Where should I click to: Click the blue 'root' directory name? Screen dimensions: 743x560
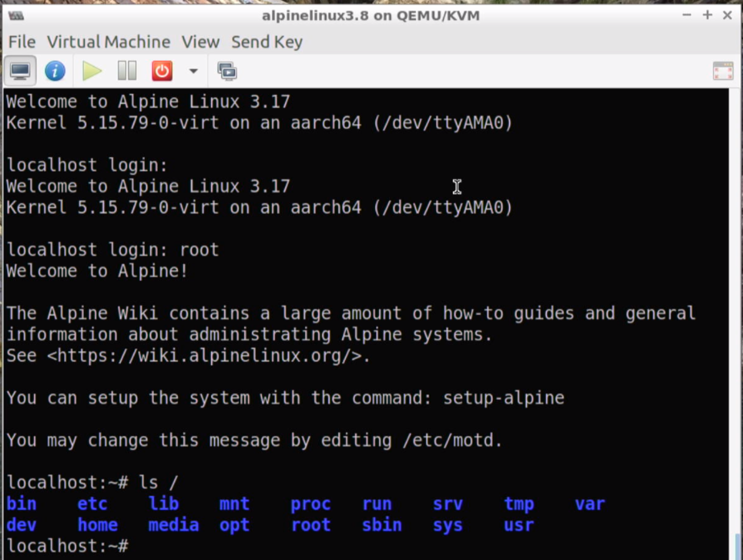[x=310, y=525]
